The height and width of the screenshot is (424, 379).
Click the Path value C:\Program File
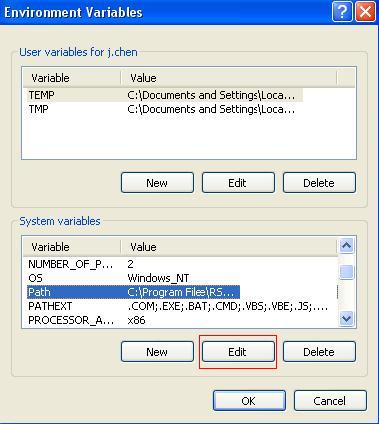pos(181,292)
